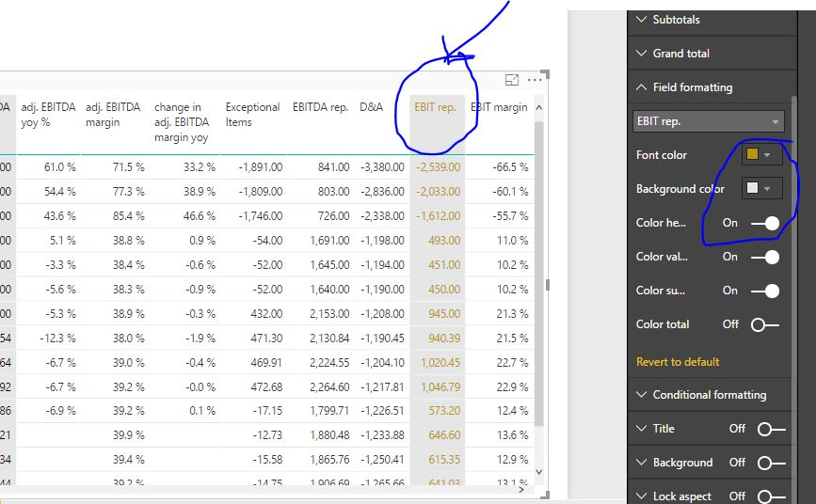The image size is (816, 504).
Task: Toggle the Color subtotals switch
Action: (765, 291)
